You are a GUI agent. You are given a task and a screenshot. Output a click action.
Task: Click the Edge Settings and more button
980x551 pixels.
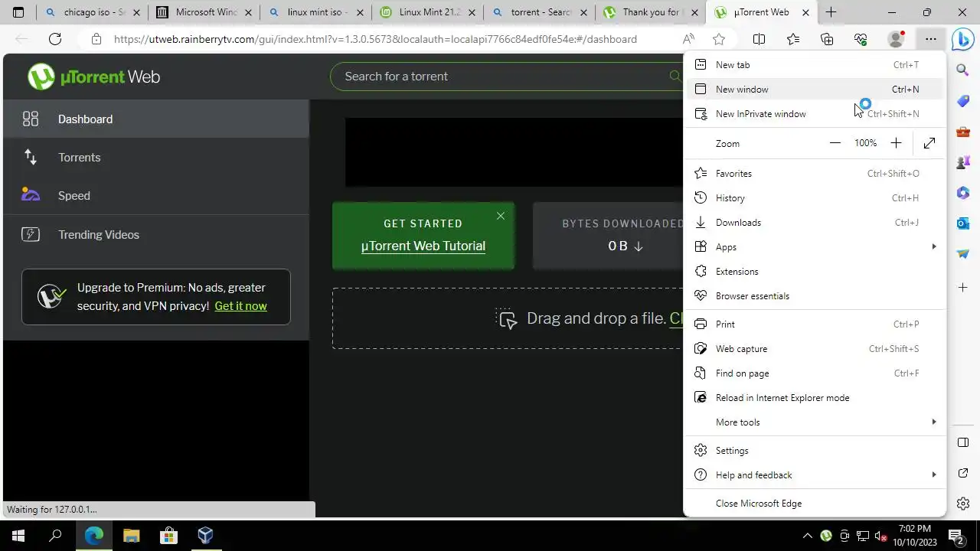pos(930,39)
